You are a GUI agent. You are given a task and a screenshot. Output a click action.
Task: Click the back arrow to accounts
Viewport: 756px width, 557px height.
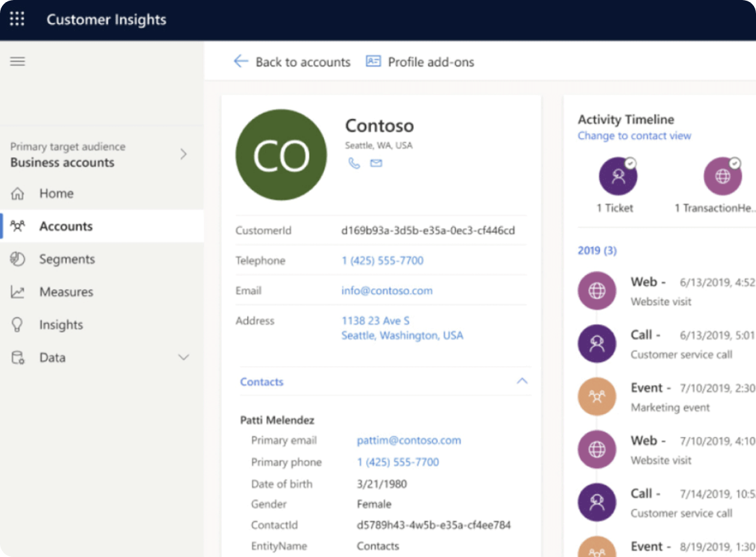point(240,62)
